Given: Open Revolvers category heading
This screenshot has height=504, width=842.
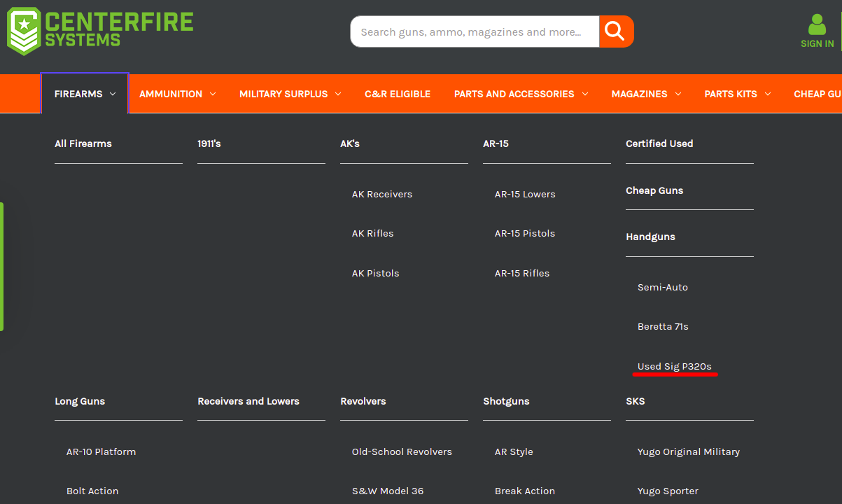Looking at the screenshot, I should [363, 401].
